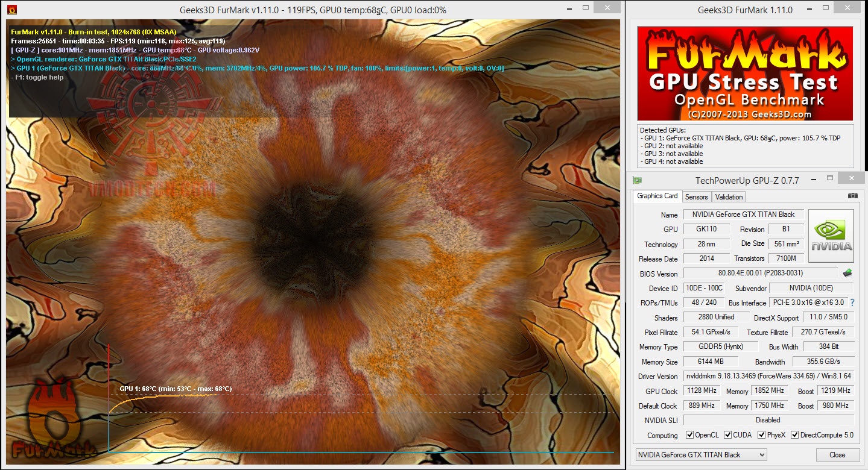Screen dimensions: 868x470
Task: Click the Default Clock field 889 MHz
Action: click(702, 406)
